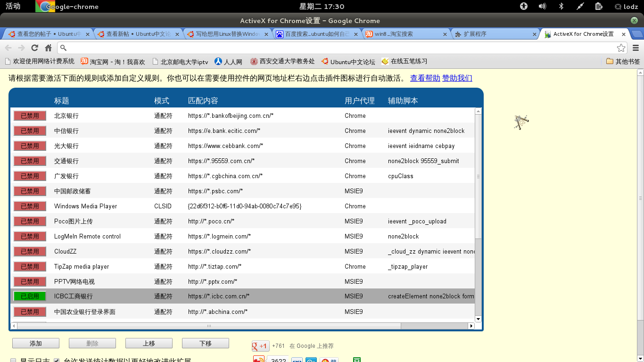
Task: Disable the ICBC工商银行 rule
Action: (30, 296)
